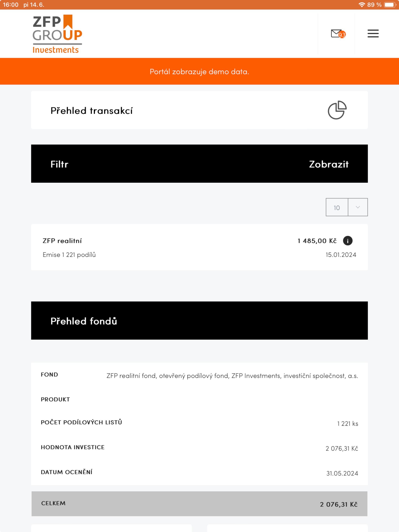Image resolution: width=399 pixels, height=532 pixels.
Task: Click the Přehled fondů header
Action: (84, 321)
